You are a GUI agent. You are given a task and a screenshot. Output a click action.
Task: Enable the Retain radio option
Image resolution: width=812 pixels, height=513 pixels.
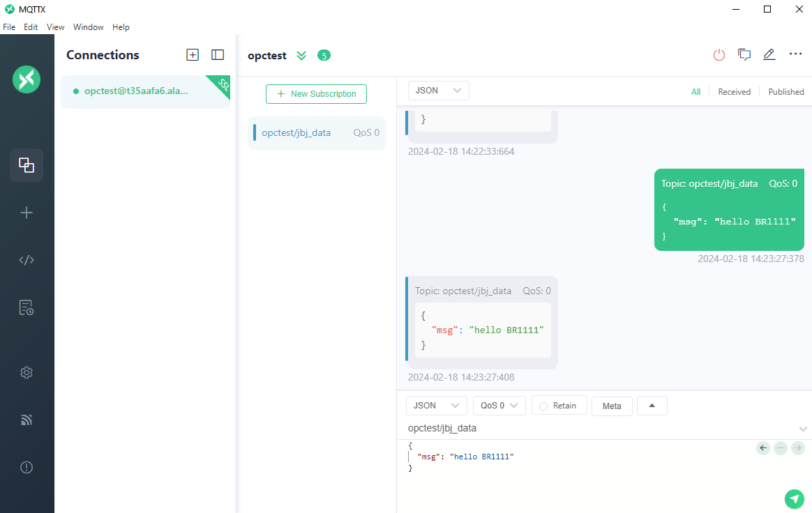click(543, 406)
